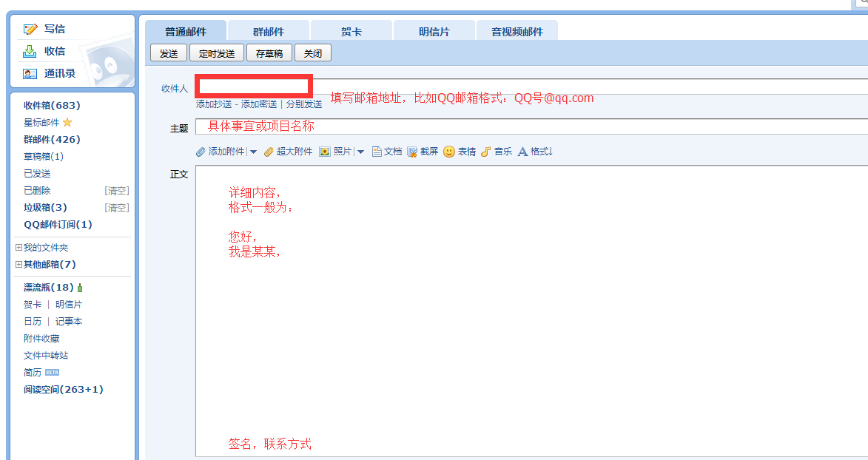Screen dimensions: 868x460
Task: Open the 垃圾箱(3) spam folder
Action: (45, 208)
